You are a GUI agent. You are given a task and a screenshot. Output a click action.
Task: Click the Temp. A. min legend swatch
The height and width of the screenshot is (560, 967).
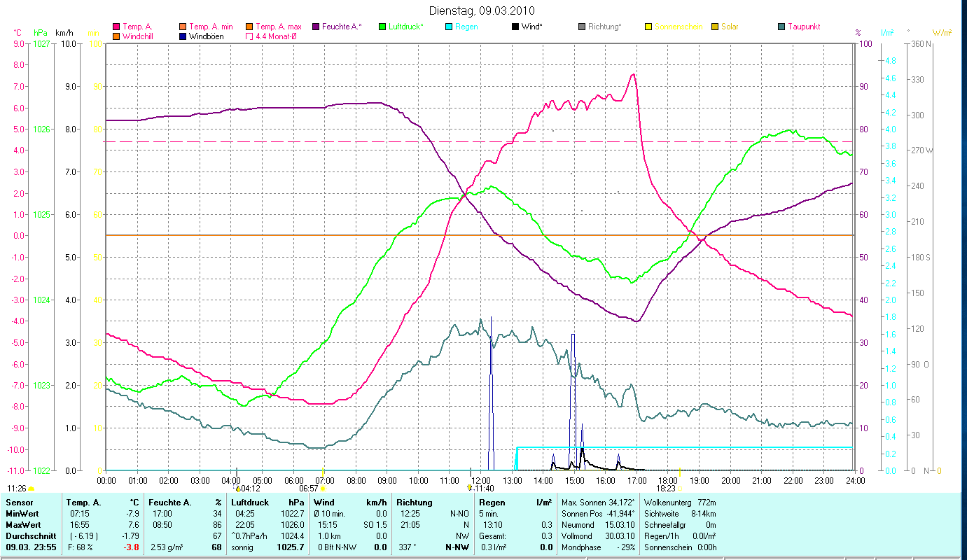(x=183, y=27)
